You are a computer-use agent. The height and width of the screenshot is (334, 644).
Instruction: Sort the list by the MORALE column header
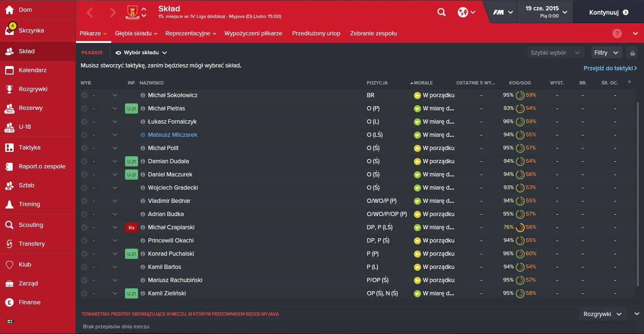pos(423,83)
